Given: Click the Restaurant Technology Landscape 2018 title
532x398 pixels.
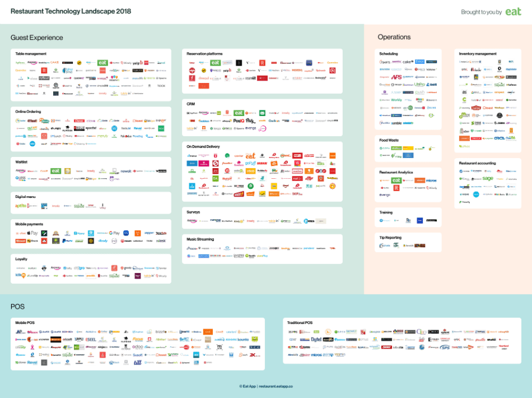Looking at the screenshot, I should pyautogui.click(x=71, y=11).
